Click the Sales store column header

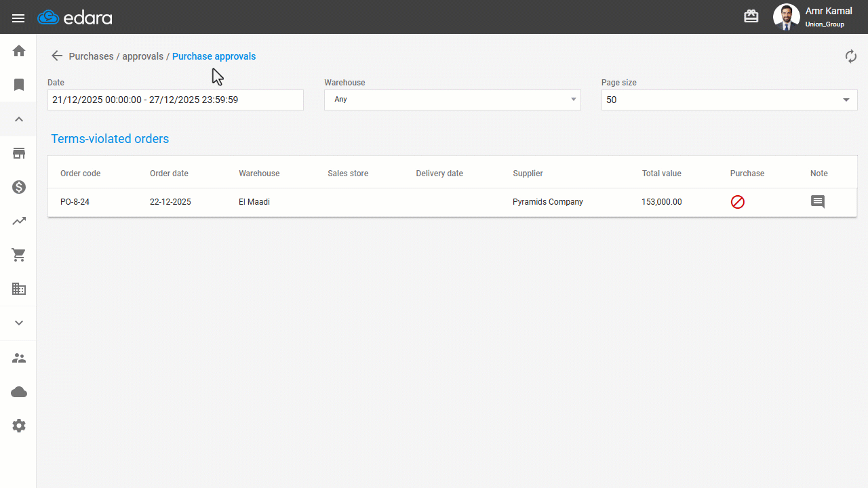coord(348,174)
